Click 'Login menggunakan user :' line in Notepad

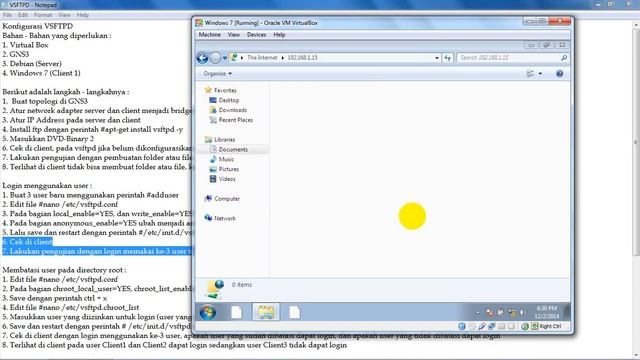click(47, 185)
